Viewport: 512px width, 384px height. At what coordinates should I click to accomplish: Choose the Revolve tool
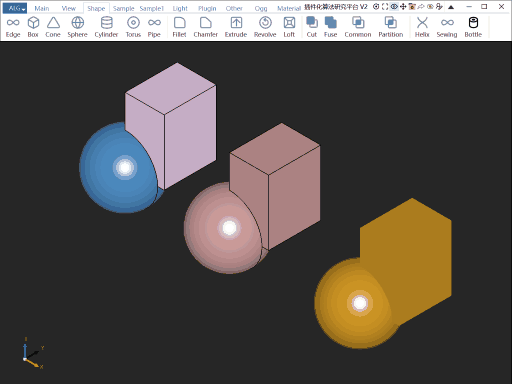pos(265,27)
